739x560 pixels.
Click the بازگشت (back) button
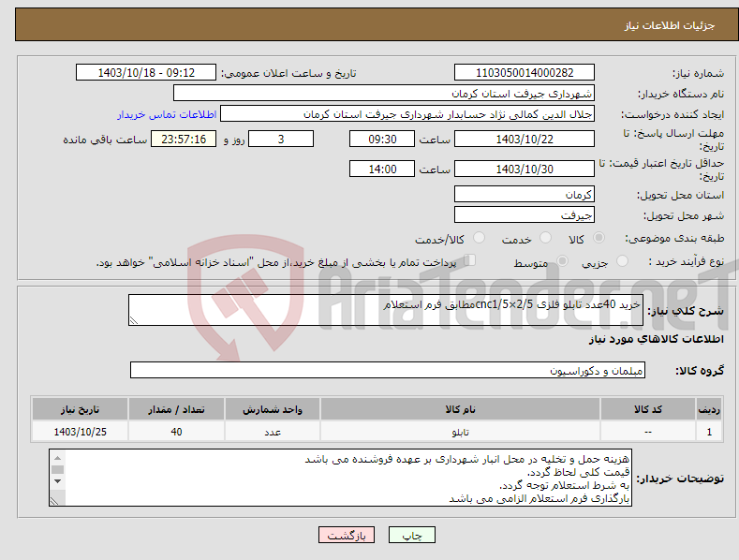coord(347,535)
